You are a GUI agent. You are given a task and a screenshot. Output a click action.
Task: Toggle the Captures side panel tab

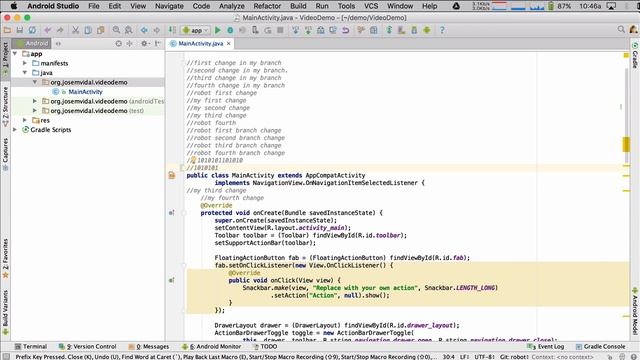(x=5, y=154)
